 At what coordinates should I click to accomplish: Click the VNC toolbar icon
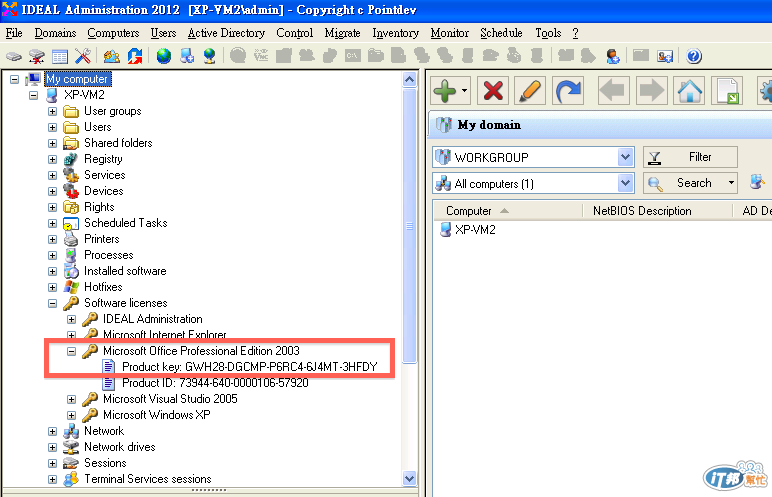[261, 56]
